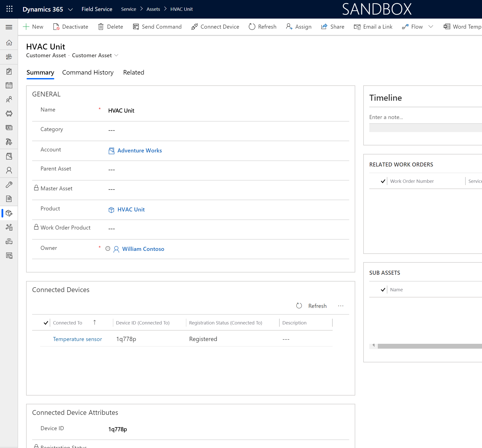Viewport: 482px width, 448px height.
Task: Expand the Flow dropdown chevron
Action: point(431,27)
